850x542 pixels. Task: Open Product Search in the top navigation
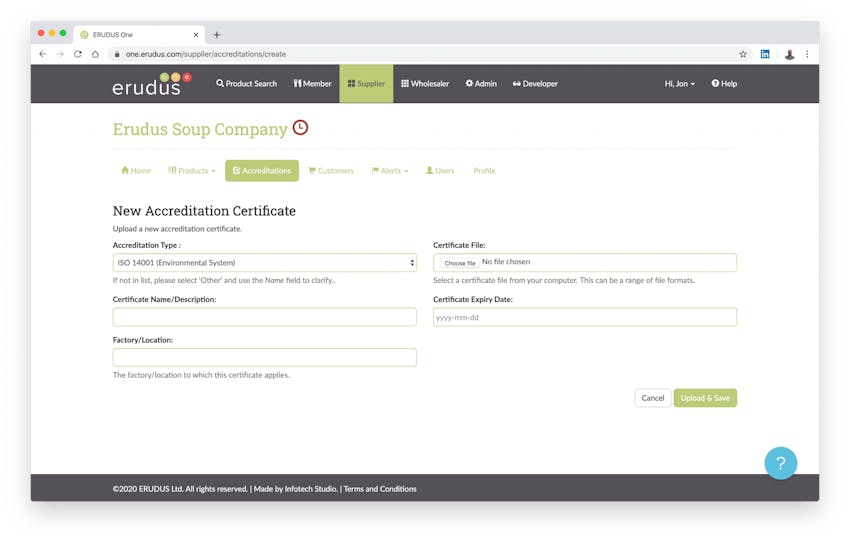click(x=246, y=83)
